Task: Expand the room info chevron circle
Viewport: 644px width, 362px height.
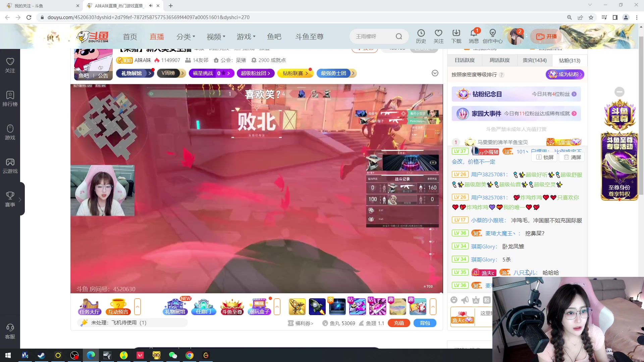Action: point(435,73)
